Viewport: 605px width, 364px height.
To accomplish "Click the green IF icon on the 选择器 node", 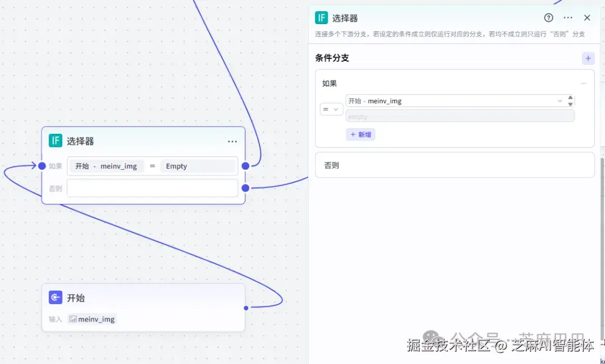I will point(55,141).
